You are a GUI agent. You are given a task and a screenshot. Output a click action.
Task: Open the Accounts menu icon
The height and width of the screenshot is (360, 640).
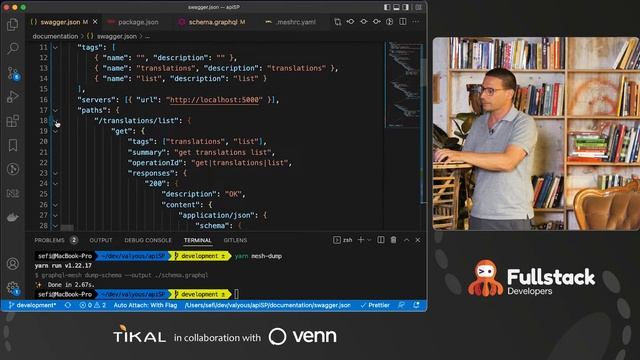coord(13,264)
